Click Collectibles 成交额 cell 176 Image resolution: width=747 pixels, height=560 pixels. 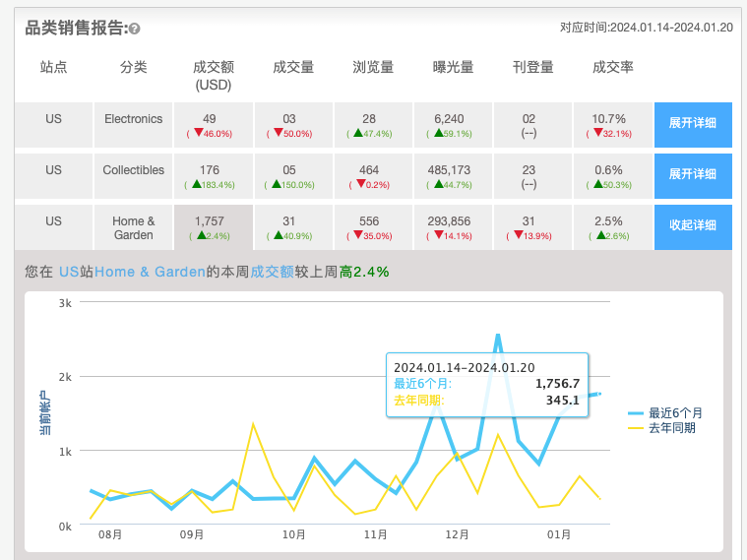pyautogui.click(x=214, y=176)
